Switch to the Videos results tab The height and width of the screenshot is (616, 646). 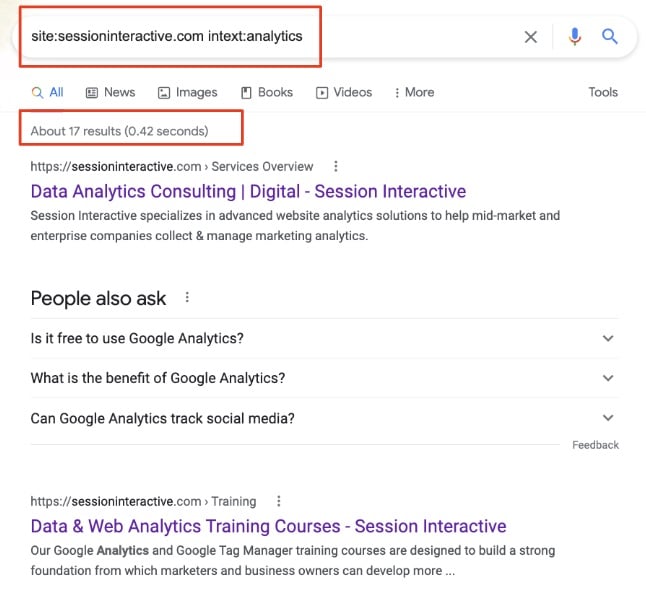tap(344, 92)
